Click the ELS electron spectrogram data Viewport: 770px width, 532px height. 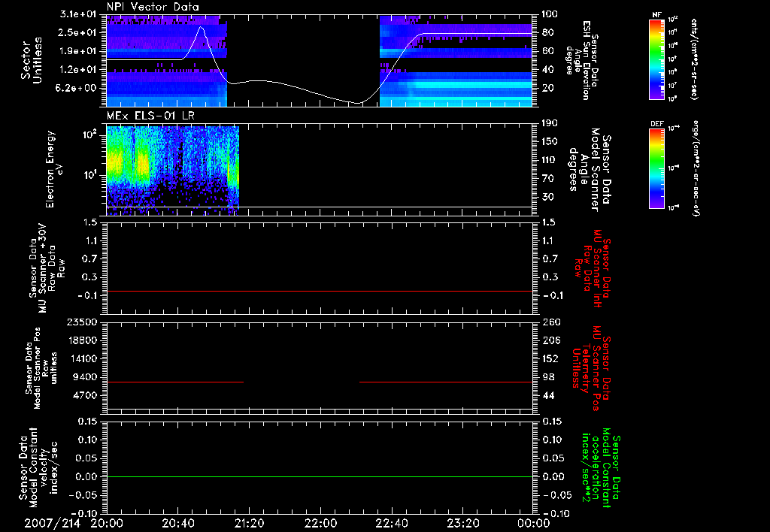(172, 171)
